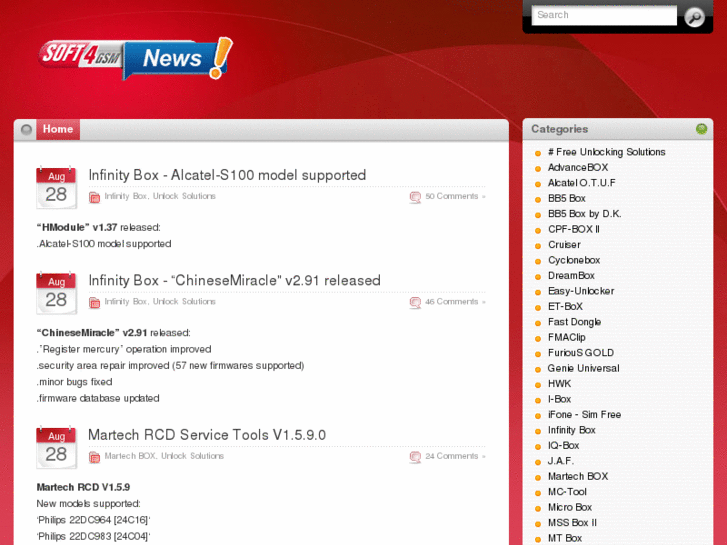Screen dimensions: 727x545
Task: Select text 'Philips 22DC964 [24C16]'
Action: [x=93, y=520]
